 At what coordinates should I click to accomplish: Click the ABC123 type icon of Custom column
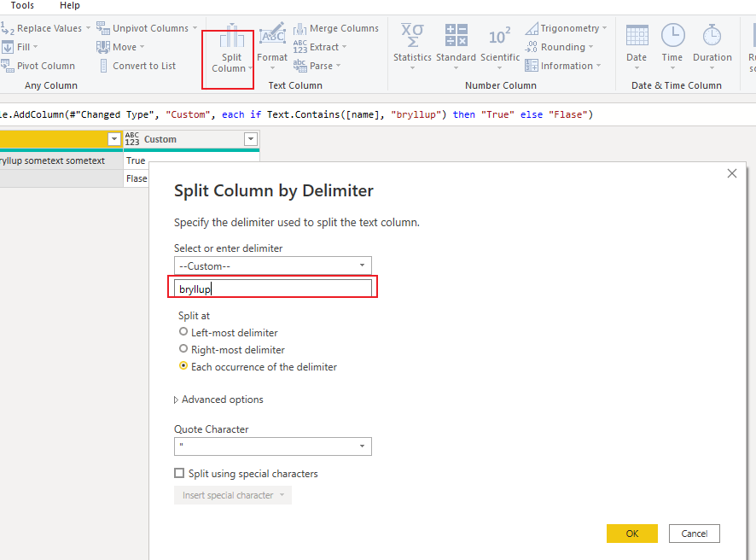pyautogui.click(x=132, y=139)
